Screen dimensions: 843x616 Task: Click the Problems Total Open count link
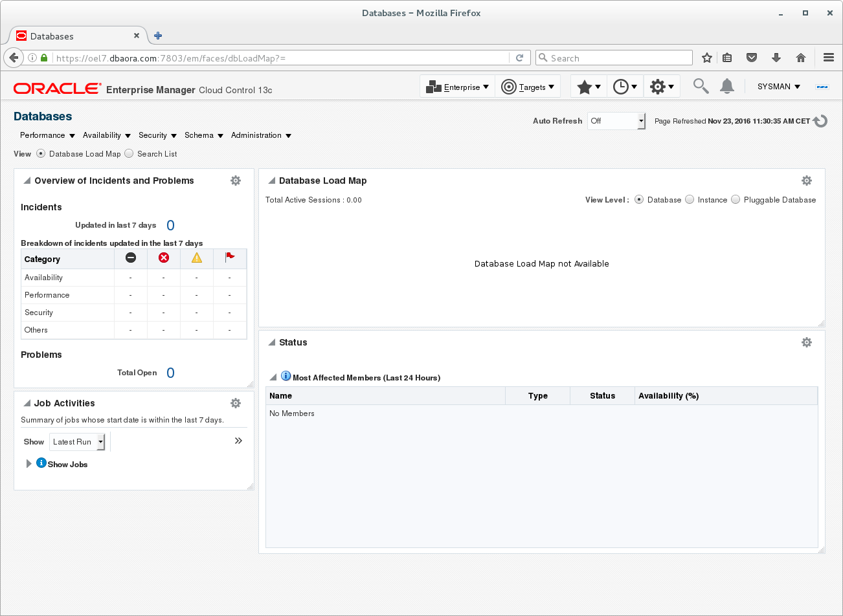point(170,373)
